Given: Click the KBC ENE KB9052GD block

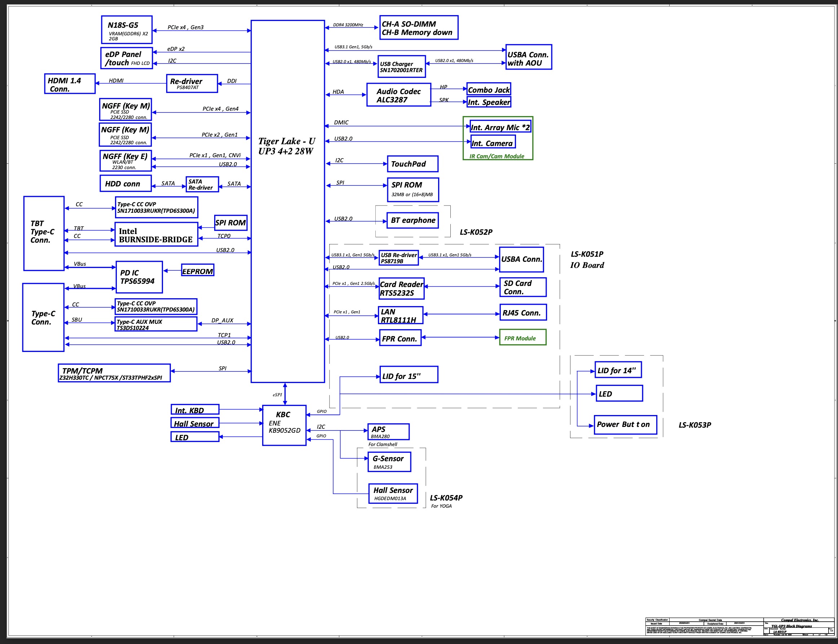Looking at the screenshot, I should tap(284, 425).
